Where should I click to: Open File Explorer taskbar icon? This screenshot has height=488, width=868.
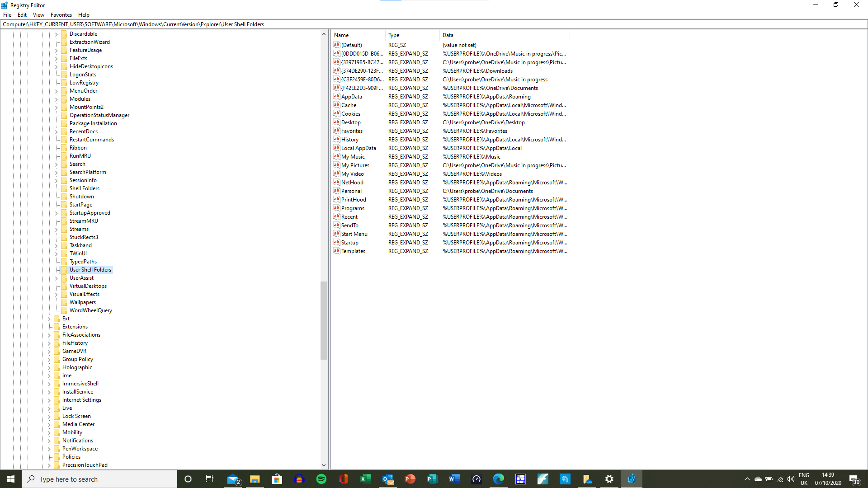[x=255, y=479]
